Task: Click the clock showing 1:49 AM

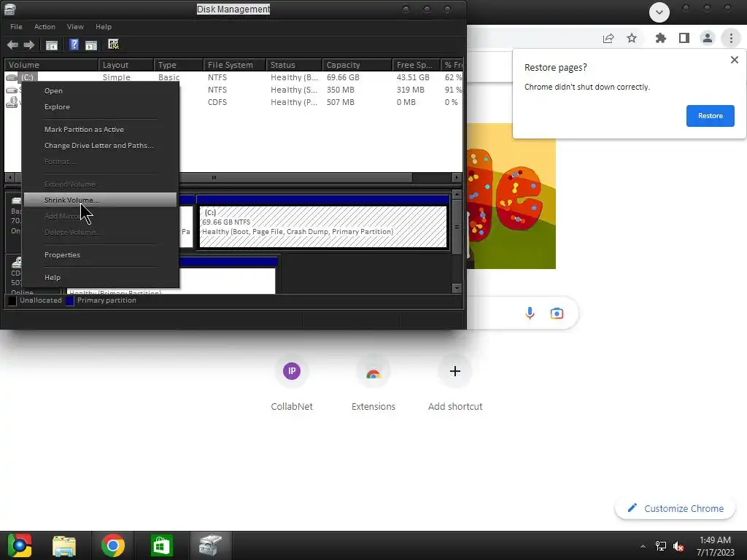Action: click(x=715, y=540)
